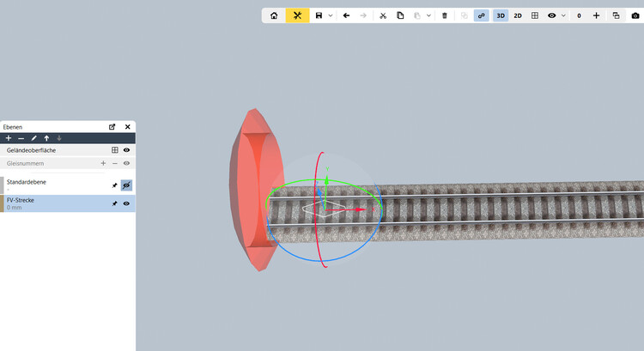Click the plus icon in top toolbar
Image resolution: width=644 pixels, height=351 pixels.
[597, 15]
